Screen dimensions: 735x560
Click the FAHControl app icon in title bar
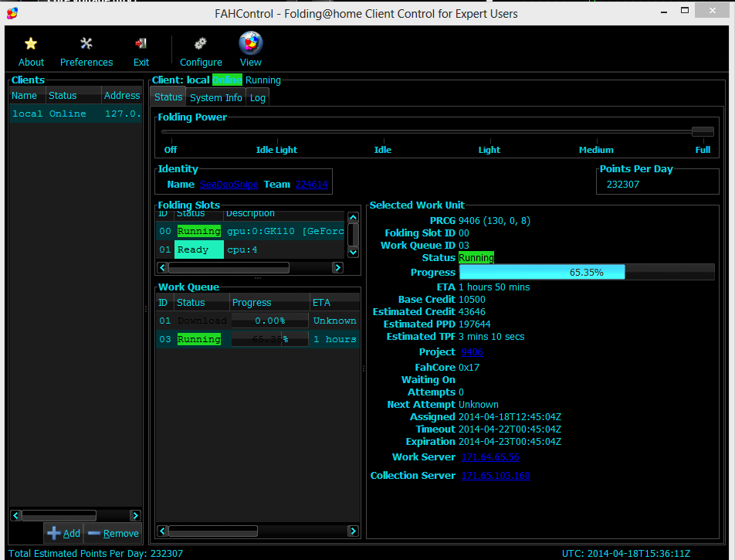(x=12, y=13)
